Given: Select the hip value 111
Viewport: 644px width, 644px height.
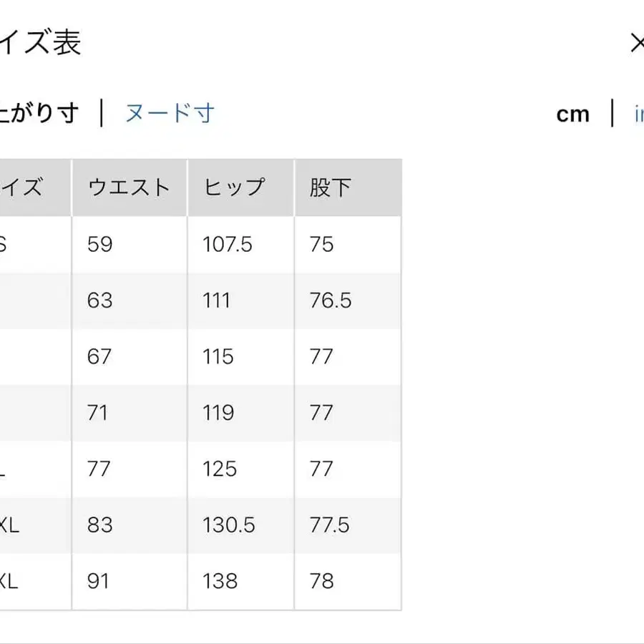Looking at the screenshot, I should [x=216, y=301].
